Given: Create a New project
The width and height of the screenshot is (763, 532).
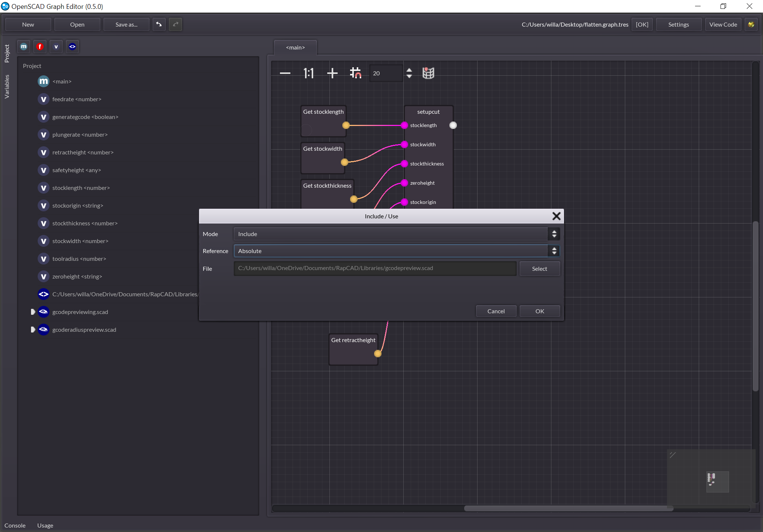Looking at the screenshot, I should (x=28, y=24).
